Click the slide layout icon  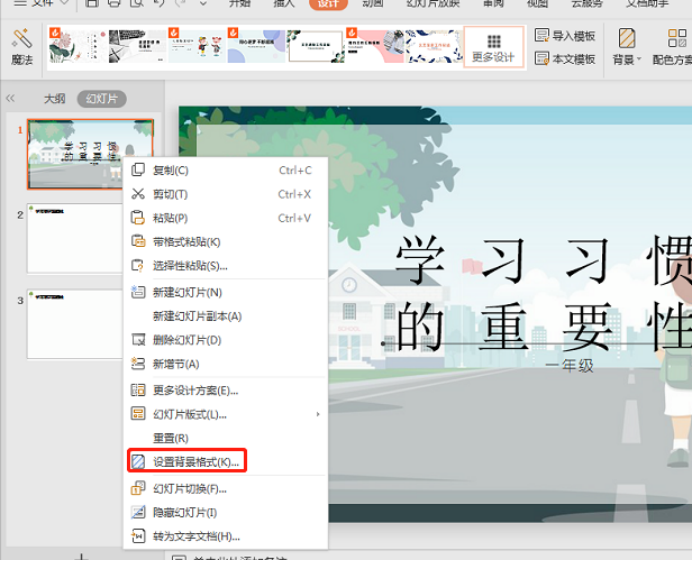pyautogui.click(x=138, y=414)
